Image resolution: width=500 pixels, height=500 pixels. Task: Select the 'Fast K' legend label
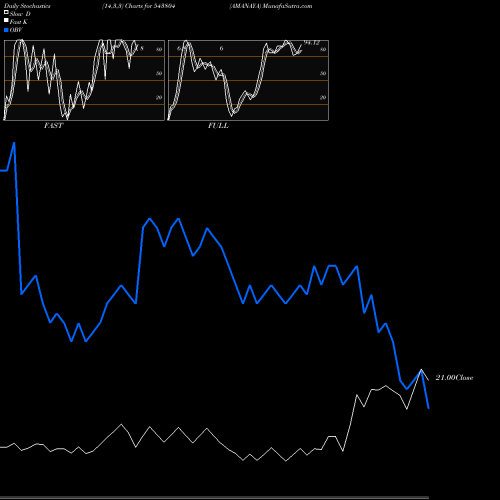click(x=19, y=22)
